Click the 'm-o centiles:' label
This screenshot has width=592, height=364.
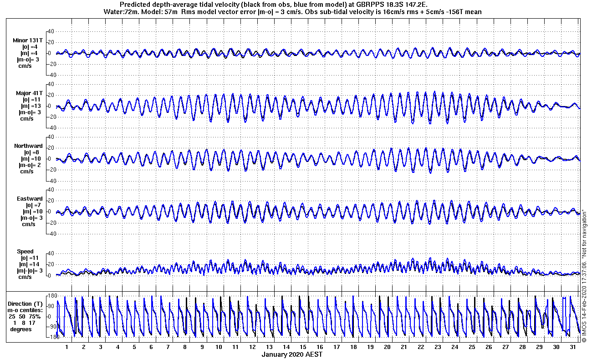26,310
